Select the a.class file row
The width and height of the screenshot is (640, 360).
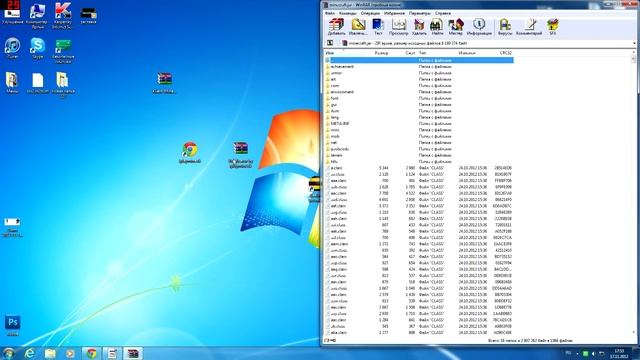pos(419,168)
